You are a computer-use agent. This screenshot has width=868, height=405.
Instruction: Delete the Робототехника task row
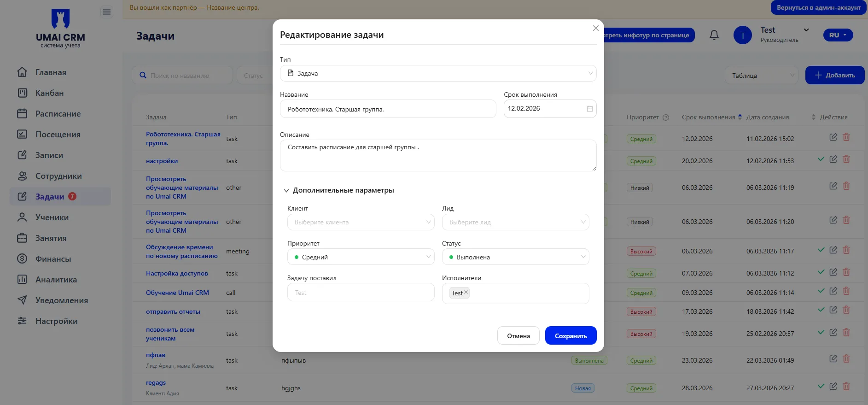point(846,137)
